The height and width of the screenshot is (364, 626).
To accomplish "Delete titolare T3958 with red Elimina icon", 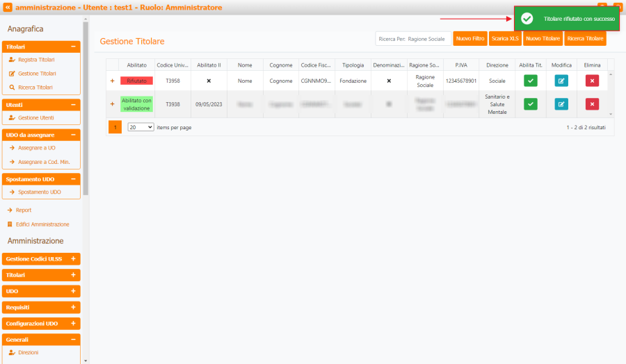I will pyautogui.click(x=592, y=81).
